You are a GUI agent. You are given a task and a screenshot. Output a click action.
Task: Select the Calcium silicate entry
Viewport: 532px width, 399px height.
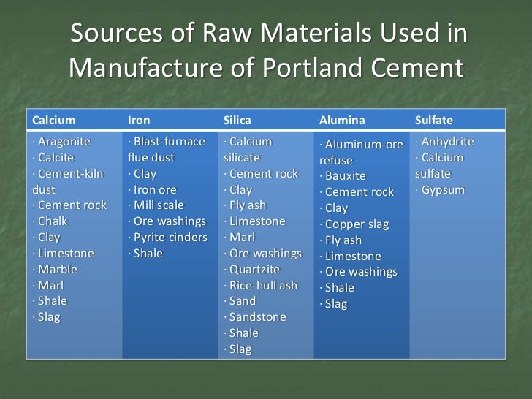(x=248, y=149)
